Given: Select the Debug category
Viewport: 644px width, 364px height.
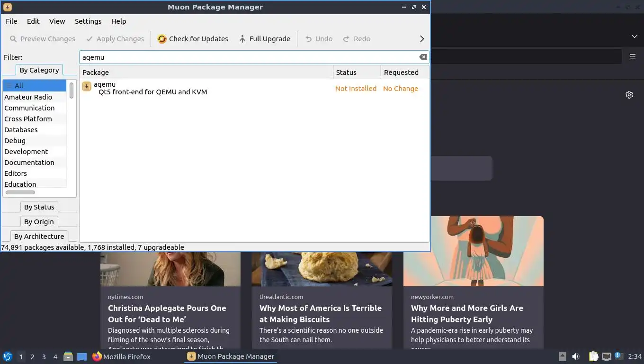Looking at the screenshot, I should tap(35, 141).
